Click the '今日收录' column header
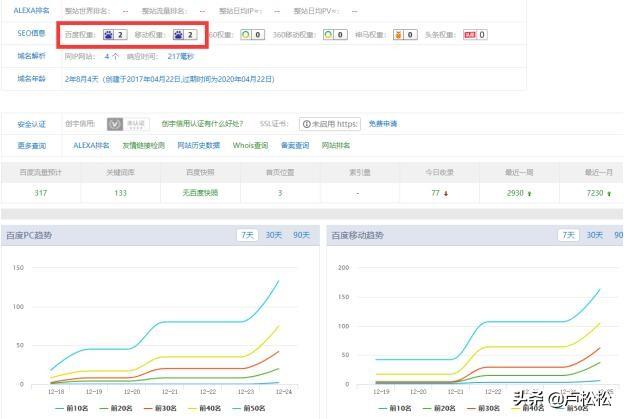 pos(439,172)
